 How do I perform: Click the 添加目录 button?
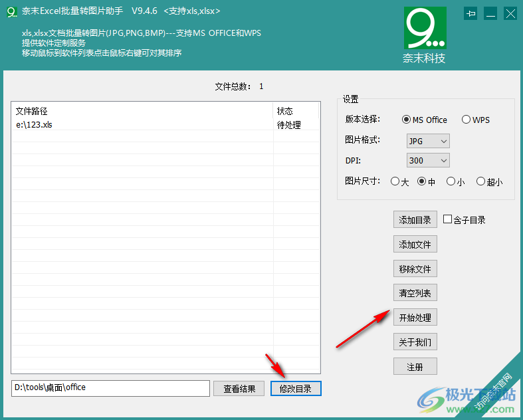coord(415,219)
